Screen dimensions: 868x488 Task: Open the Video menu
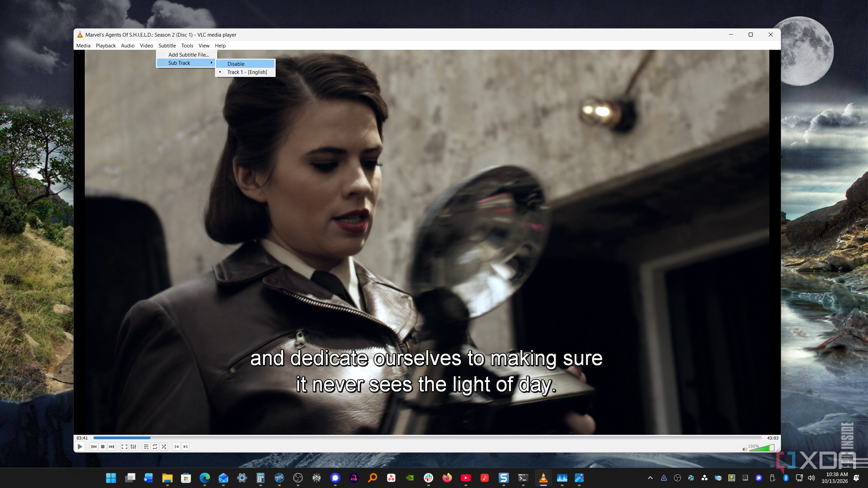coord(146,45)
